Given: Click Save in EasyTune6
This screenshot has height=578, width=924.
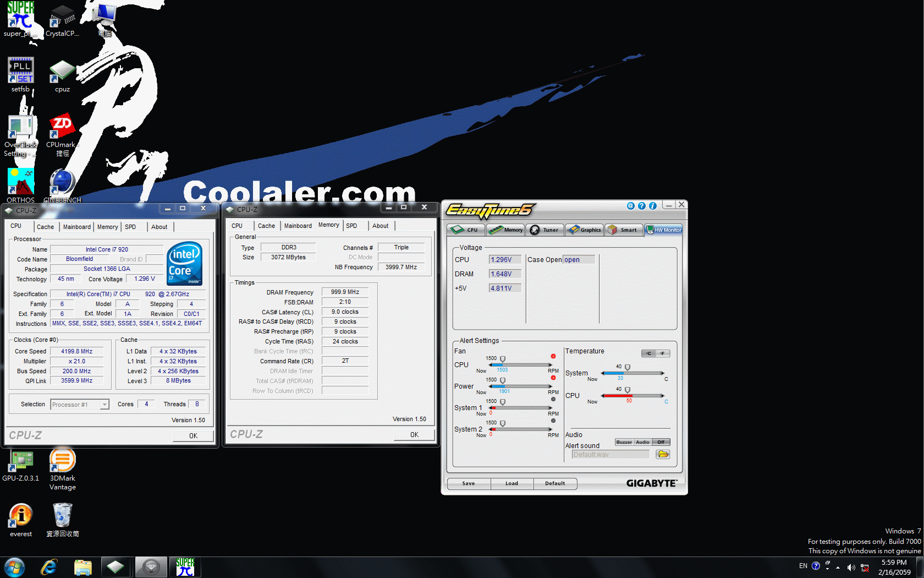Looking at the screenshot, I should (469, 483).
